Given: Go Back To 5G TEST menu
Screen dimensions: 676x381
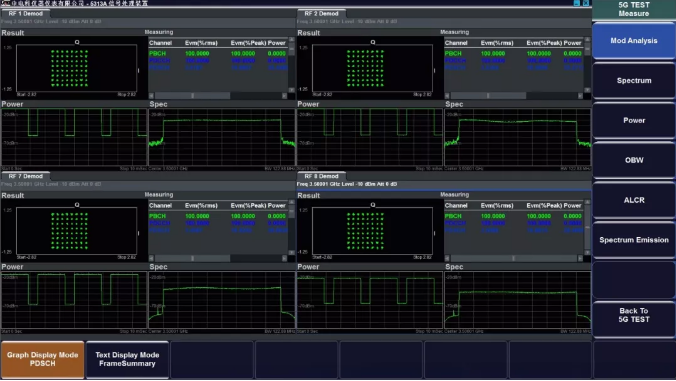Looking at the screenshot, I should pos(634,315).
